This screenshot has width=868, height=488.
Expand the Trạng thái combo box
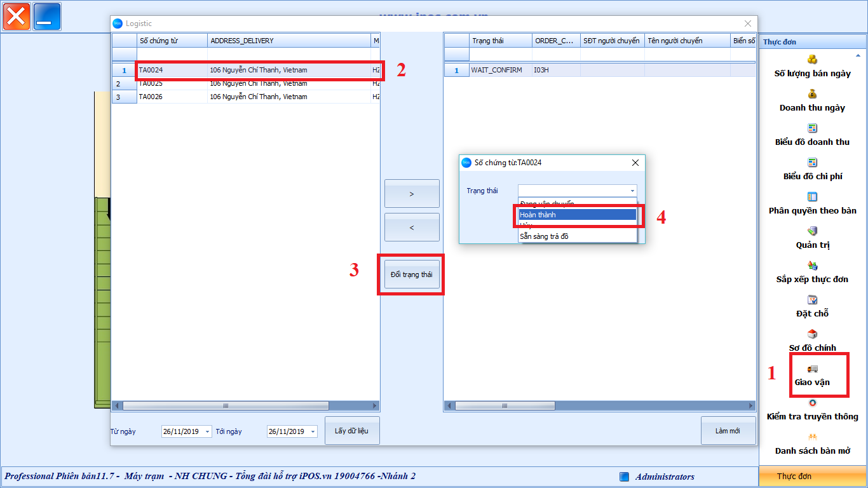pyautogui.click(x=632, y=191)
